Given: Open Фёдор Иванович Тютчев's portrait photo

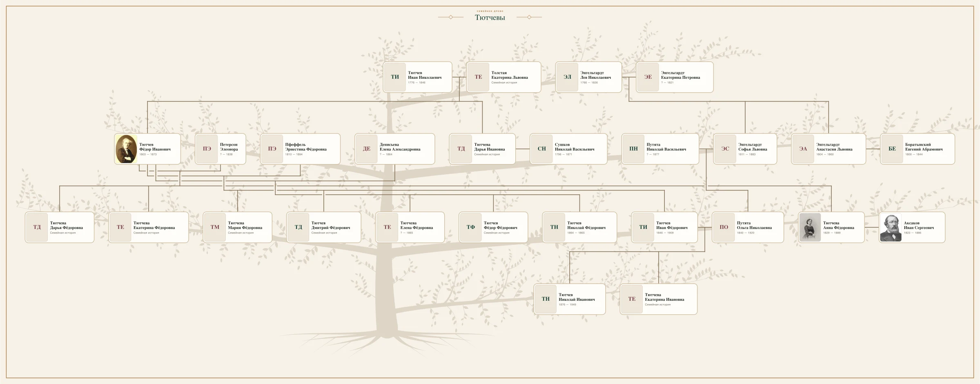Looking at the screenshot, I should pos(126,149).
